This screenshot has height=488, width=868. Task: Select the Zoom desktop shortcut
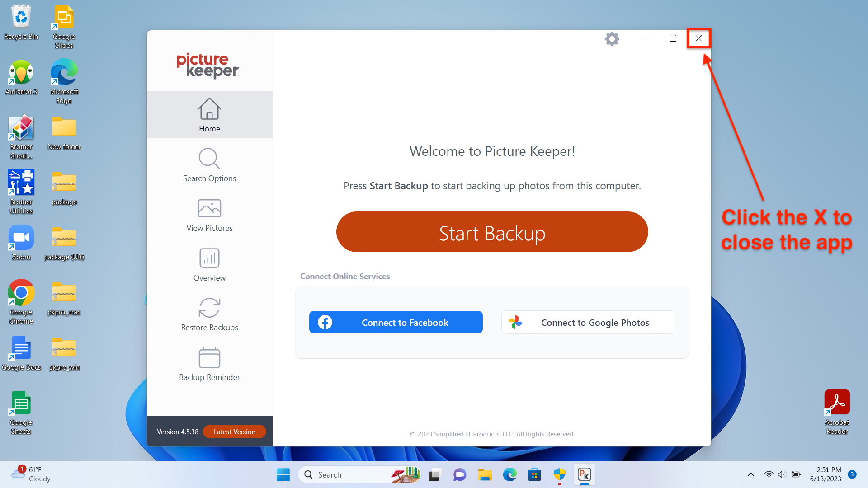pyautogui.click(x=21, y=243)
